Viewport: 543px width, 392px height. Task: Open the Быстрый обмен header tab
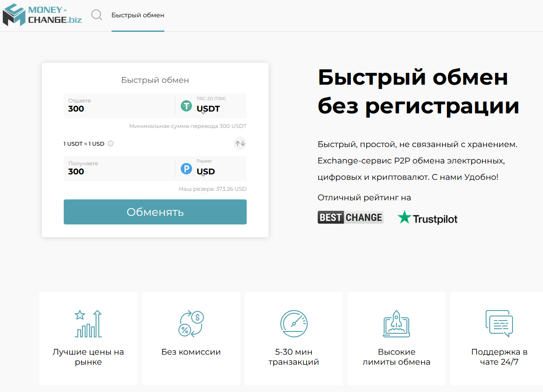[138, 15]
